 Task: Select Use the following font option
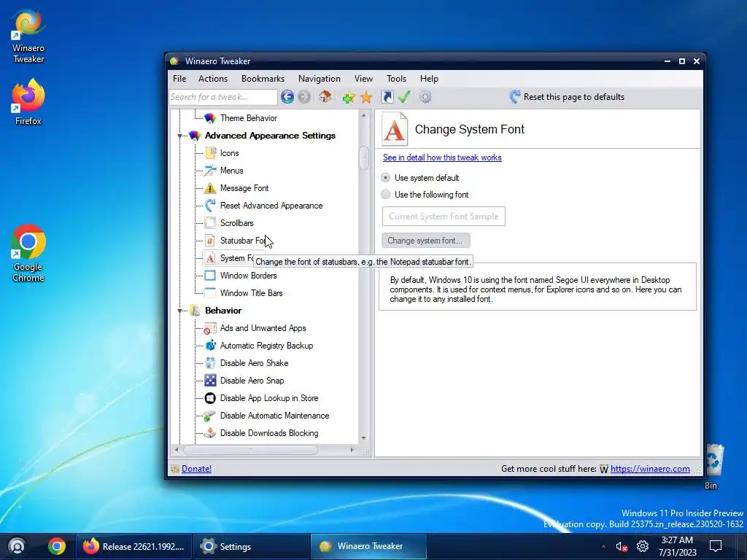pyautogui.click(x=386, y=194)
